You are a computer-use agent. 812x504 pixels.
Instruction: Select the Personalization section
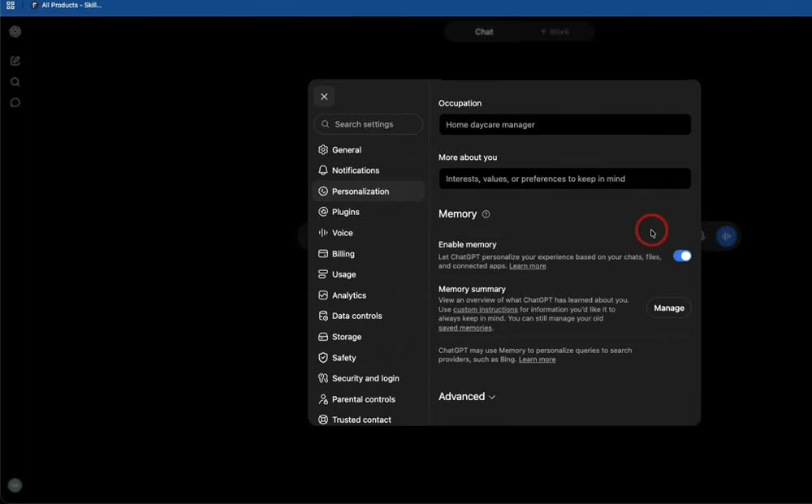click(368, 191)
